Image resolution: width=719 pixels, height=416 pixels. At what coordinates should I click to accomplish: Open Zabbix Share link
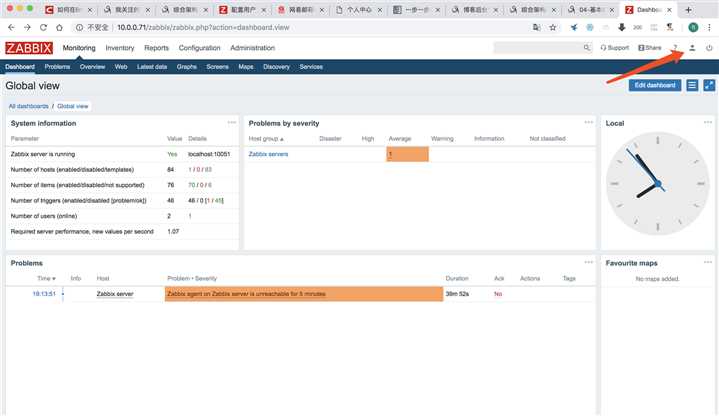pyautogui.click(x=650, y=48)
